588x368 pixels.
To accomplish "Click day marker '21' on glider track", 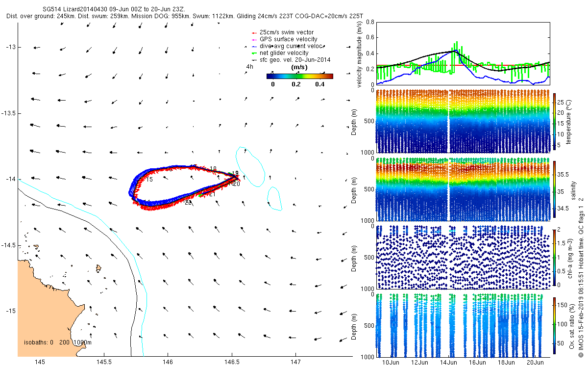I will [x=212, y=194].
